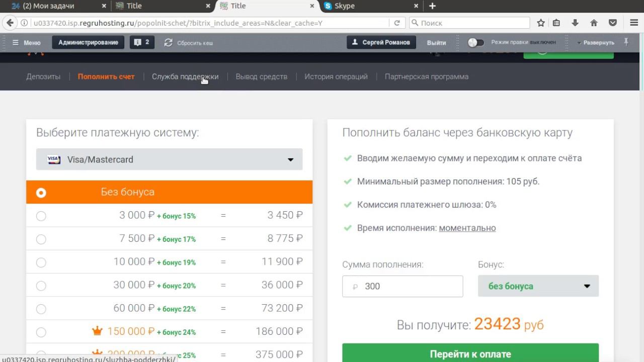
Task: Select the 10 000 ₽ bonus 19% radio
Action: pyautogui.click(x=41, y=262)
